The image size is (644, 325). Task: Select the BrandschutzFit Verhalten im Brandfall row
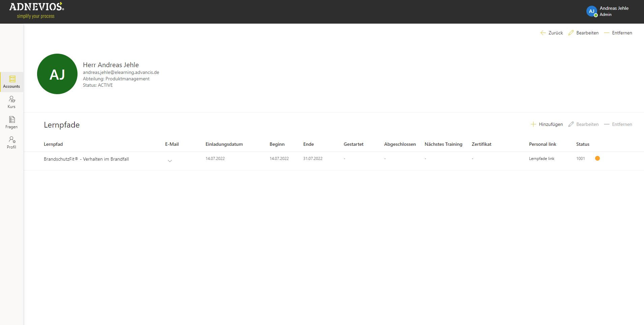click(86, 159)
